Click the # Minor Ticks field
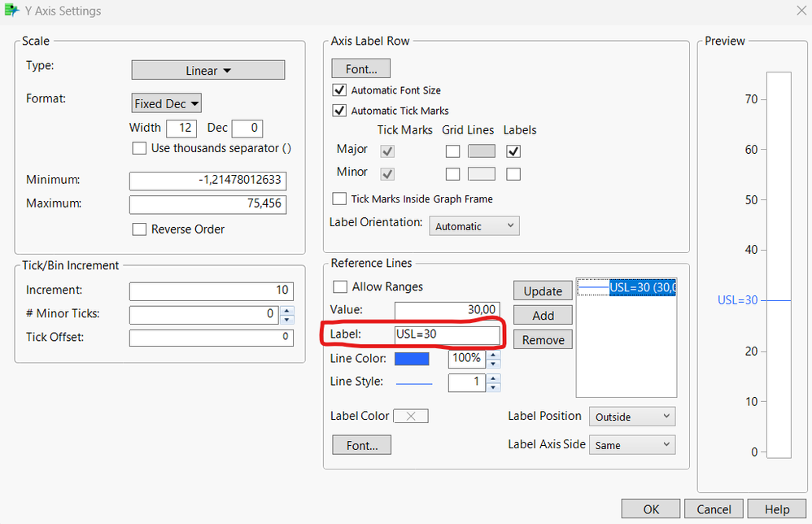Screen dimensions: 812x524 204,314
